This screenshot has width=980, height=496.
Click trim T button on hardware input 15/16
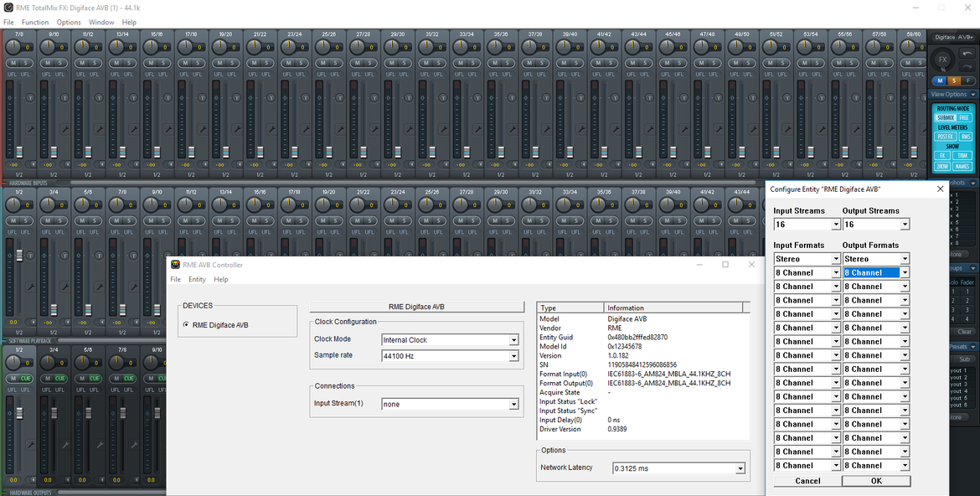click(x=167, y=97)
